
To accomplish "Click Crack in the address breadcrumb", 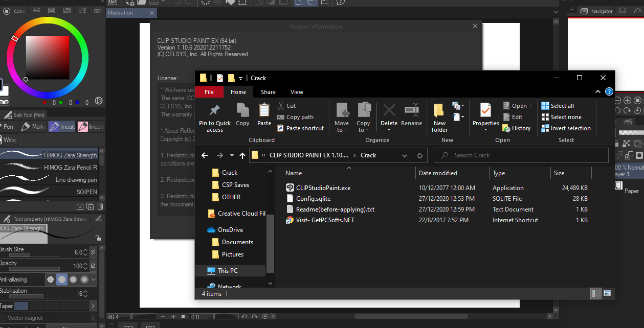I will click(368, 155).
